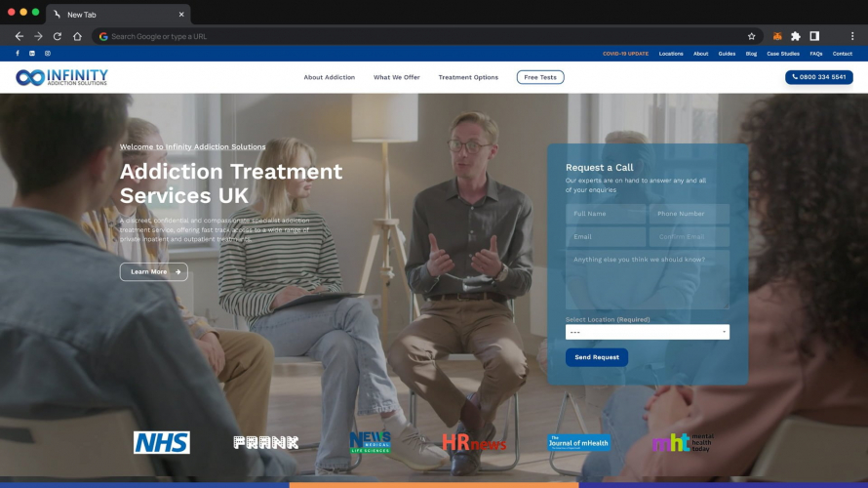
Task: Select the New Tab browser tab
Action: tap(118, 15)
